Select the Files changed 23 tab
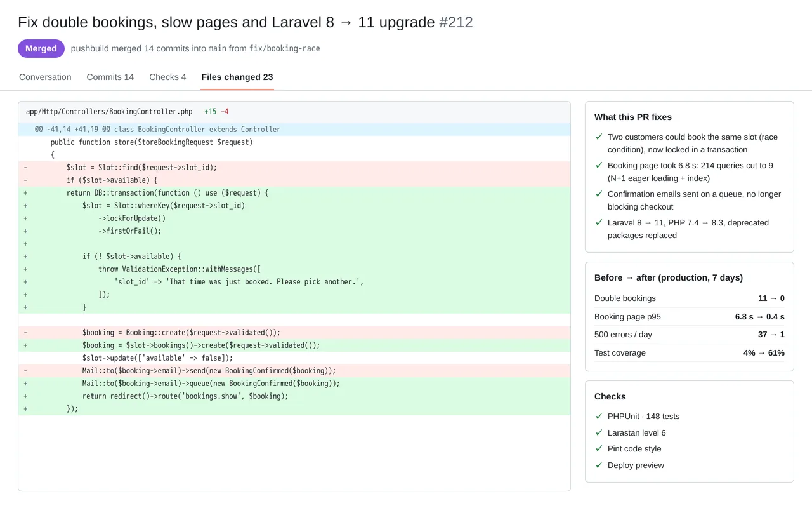 [237, 77]
